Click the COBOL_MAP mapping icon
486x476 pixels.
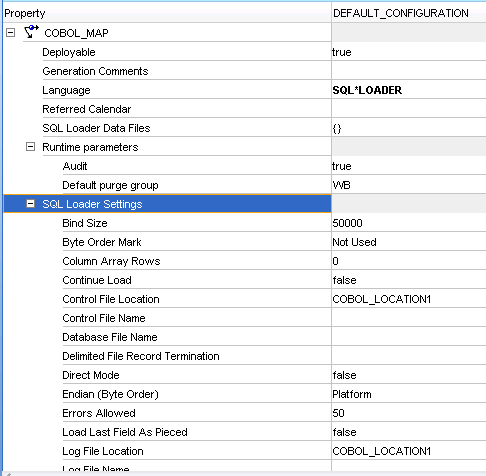pos(31,32)
